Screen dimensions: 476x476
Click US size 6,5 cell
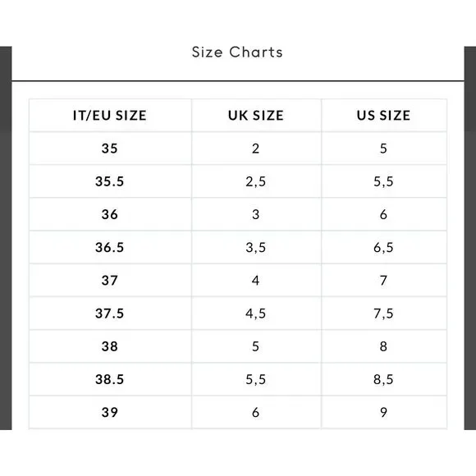point(384,247)
